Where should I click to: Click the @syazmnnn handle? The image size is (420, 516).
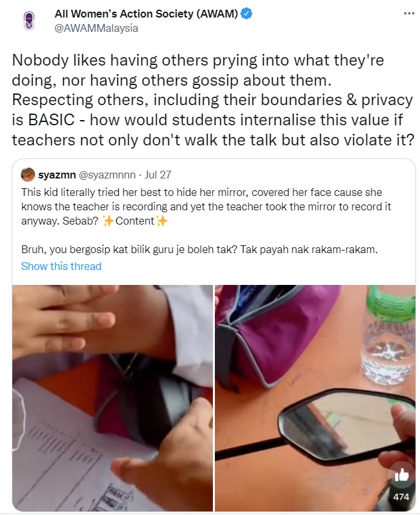[x=106, y=175]
